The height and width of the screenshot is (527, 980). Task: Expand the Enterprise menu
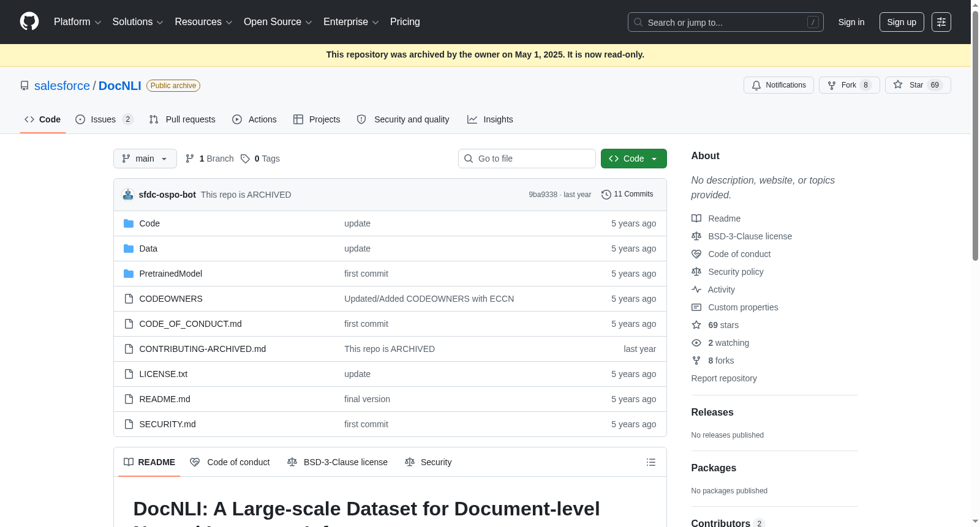pos(351,22)
